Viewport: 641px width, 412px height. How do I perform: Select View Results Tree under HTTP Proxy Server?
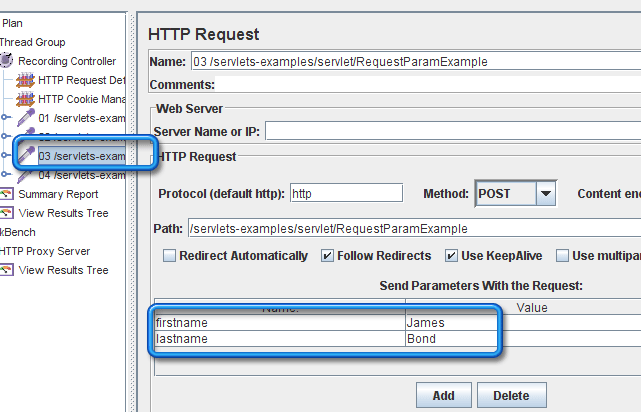(63, 270)
